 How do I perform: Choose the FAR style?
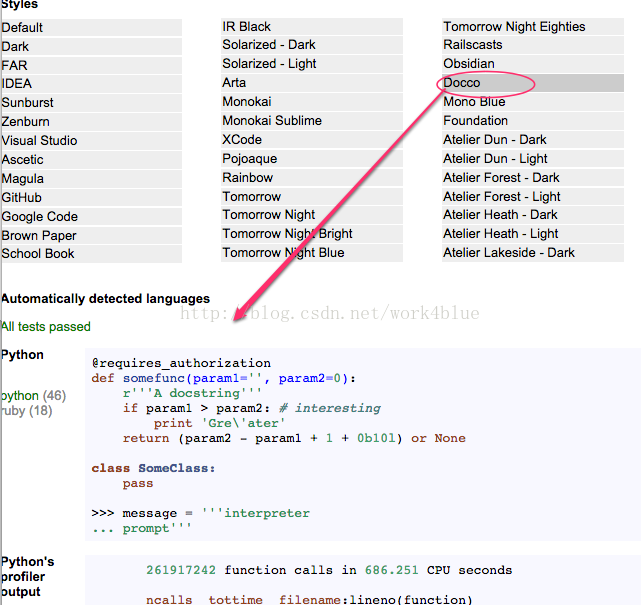coord(92,65)
